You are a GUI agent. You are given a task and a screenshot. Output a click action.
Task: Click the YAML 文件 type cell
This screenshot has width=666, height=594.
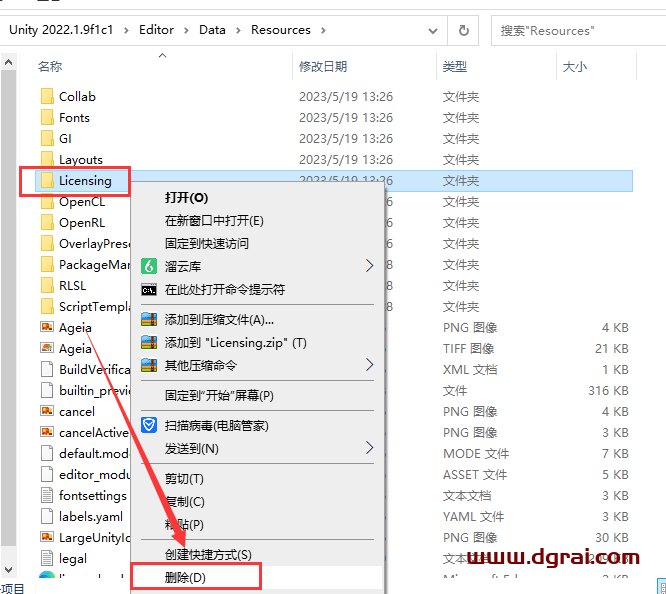tap(474, 517)
